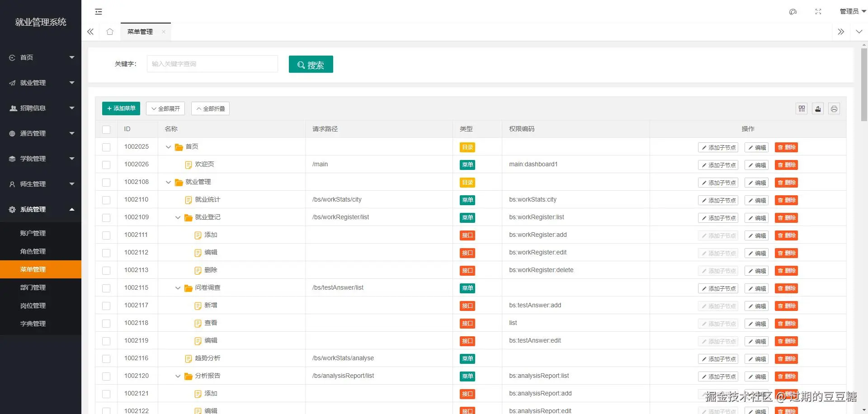This screenshot has width=868, height=414.
Task: Click the 添加菜单 button
Action: coord(121,108)
